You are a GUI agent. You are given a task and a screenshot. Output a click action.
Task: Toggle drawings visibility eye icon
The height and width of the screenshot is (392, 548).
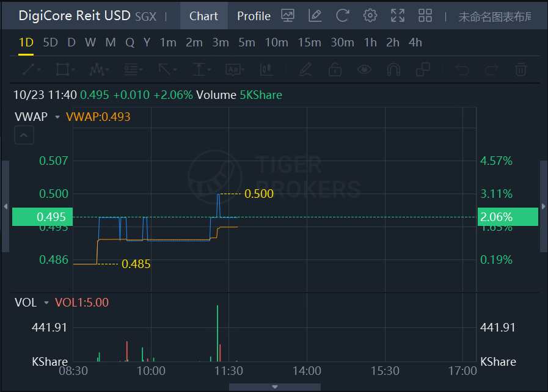click(365, 70)
